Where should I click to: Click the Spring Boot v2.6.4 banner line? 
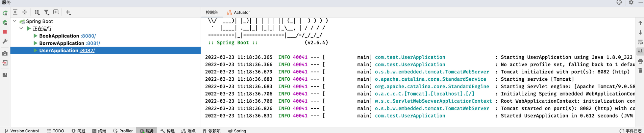click(x=268, y=42)
